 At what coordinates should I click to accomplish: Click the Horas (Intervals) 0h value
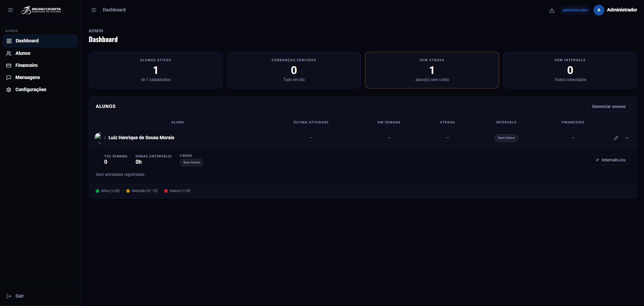(x=138, y=162)
